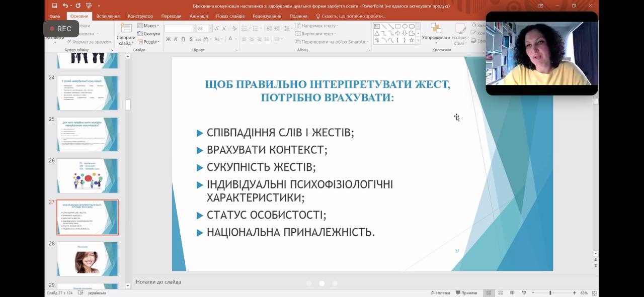Click the New Slide (Створити слайд) icon
Screen dimensions: 644x297
(126, 29)
